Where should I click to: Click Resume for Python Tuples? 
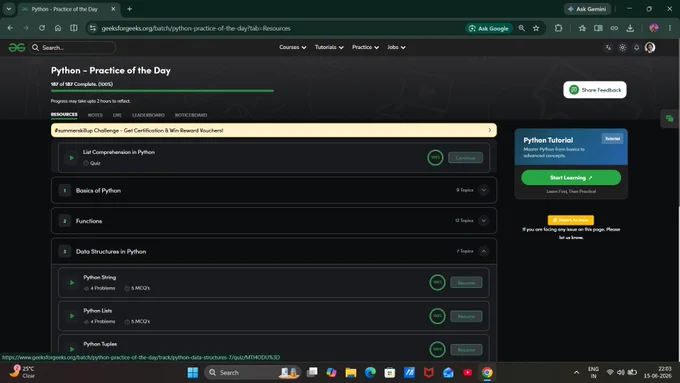pos(466,350)
